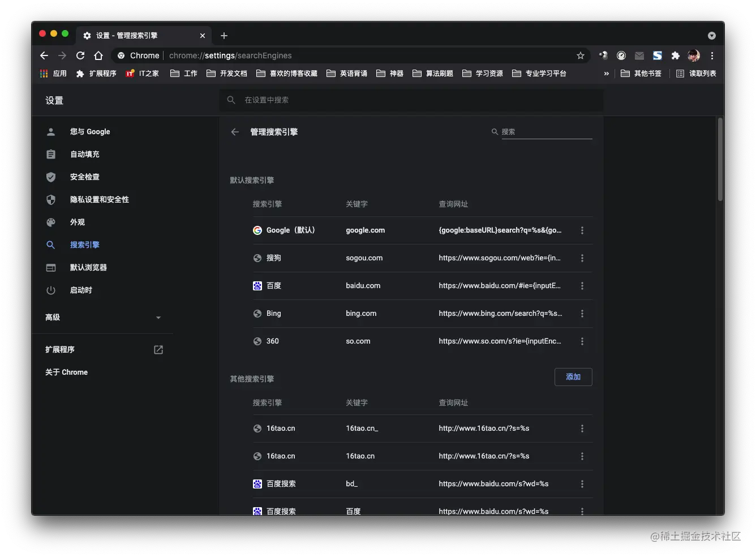Screen dimensions: 756x557
Task: Open more actions for 搜狗
Action: pyautogui.click(x=582, y=258)
